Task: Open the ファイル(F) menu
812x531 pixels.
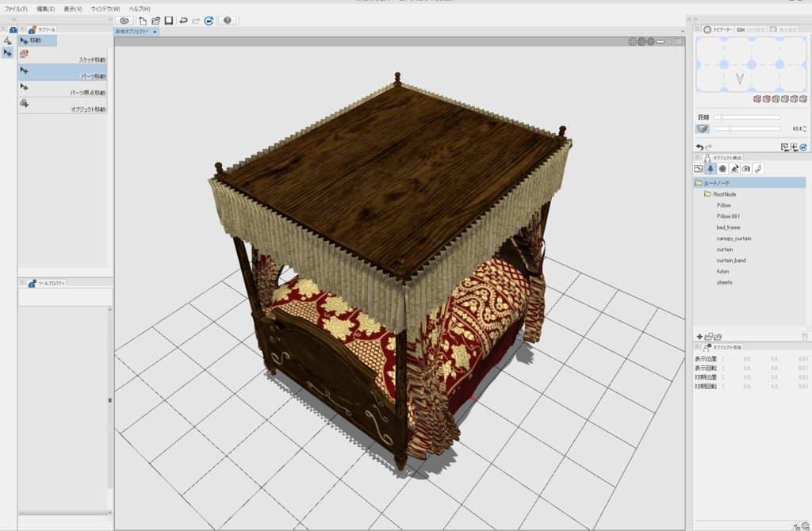Action: [x=16, y=8]
